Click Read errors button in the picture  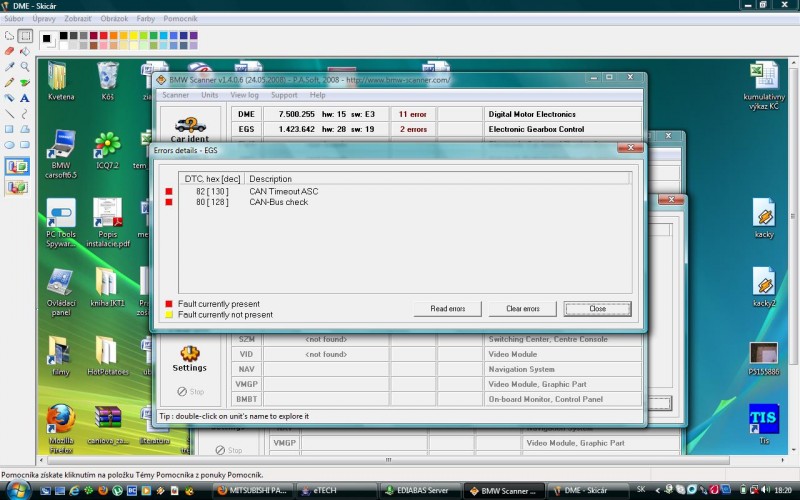(447, 309)
